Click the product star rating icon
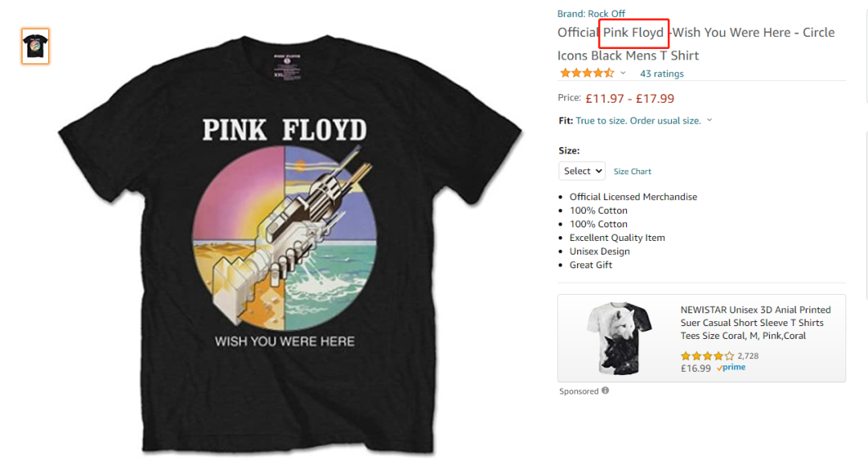868x473 pixels. click(587, 73)
